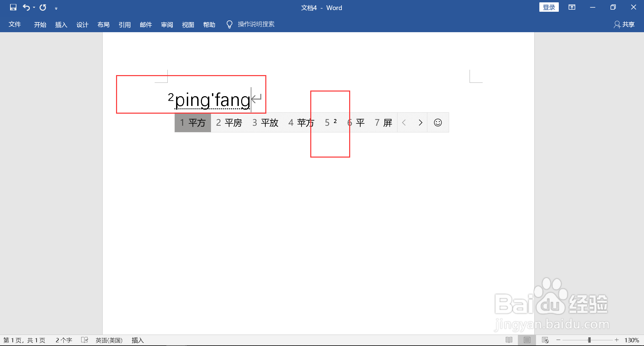
Task: Switch to the 引用 tab
Action: coord(124,24)
